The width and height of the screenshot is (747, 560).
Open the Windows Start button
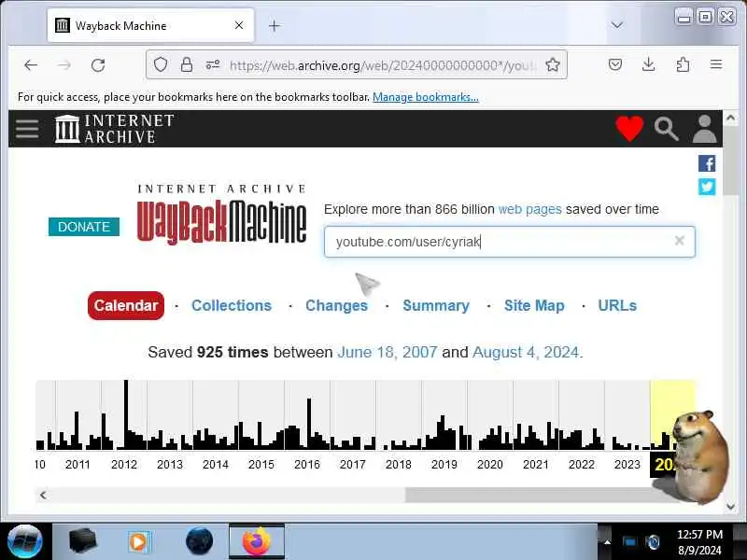25,541
